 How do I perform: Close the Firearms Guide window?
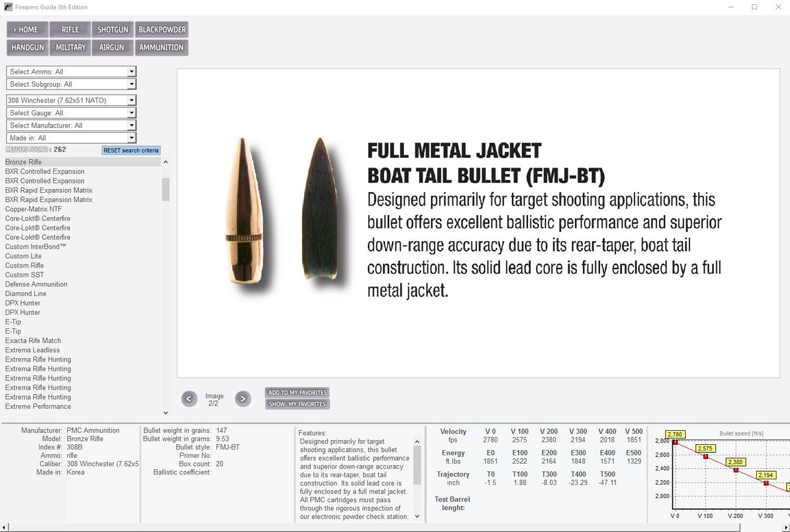[x=778, y=7]
